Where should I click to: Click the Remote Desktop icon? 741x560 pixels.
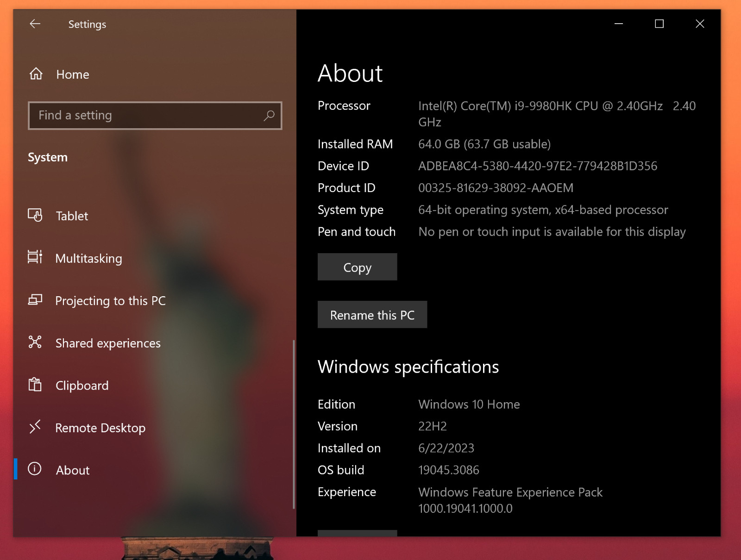coord(35,427)
